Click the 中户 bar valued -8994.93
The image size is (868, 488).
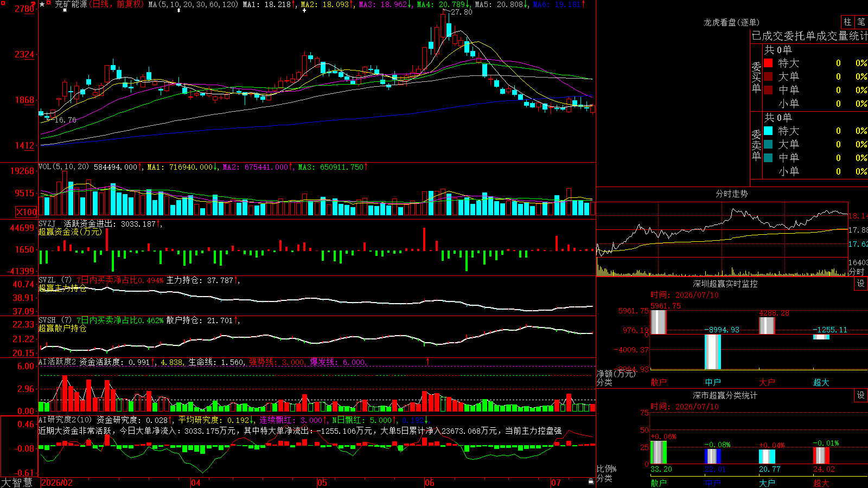point(713,352)
